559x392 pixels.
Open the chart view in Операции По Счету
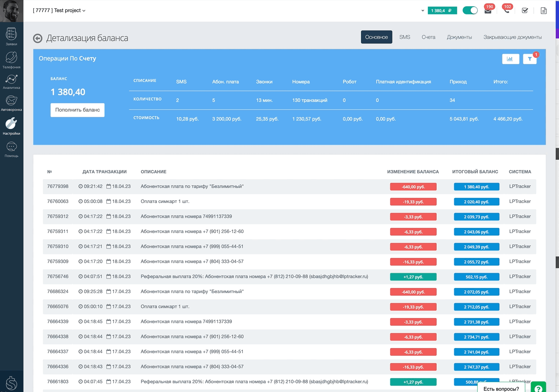point(510,59)
